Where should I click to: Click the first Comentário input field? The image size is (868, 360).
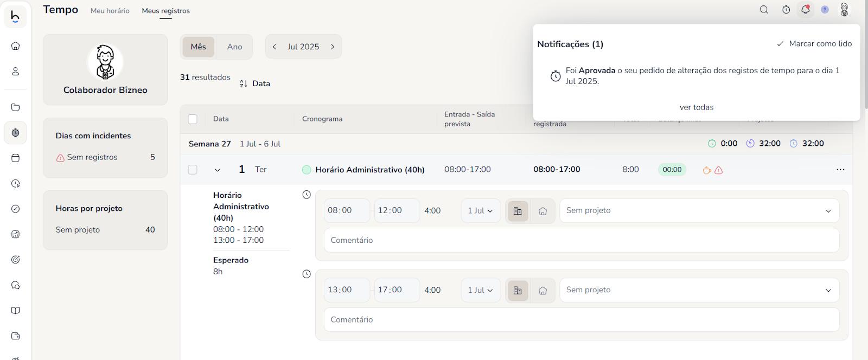581,240
